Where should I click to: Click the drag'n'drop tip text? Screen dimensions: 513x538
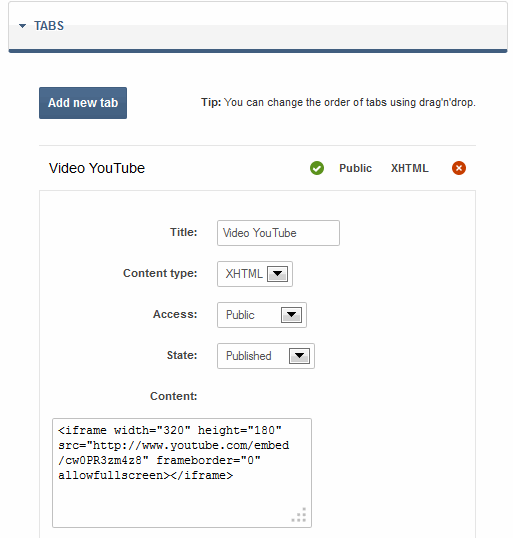(338, 102)
